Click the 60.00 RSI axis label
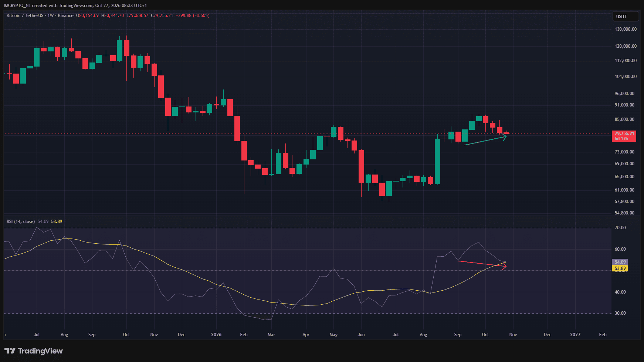Screen dimensions: 644x362 [x=620, y=249]
